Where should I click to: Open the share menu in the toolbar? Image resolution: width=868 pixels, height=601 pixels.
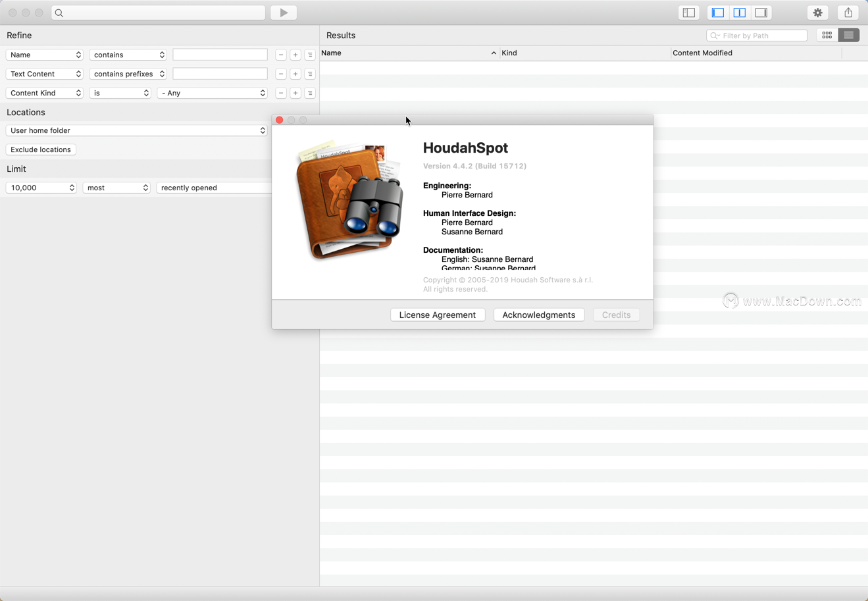point(848,13)
